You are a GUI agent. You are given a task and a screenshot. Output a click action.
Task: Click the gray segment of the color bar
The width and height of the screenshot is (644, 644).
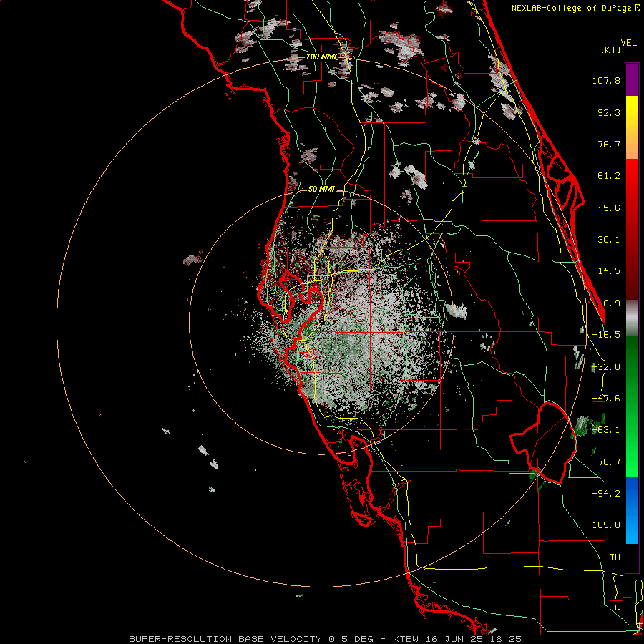pos(632,318)
